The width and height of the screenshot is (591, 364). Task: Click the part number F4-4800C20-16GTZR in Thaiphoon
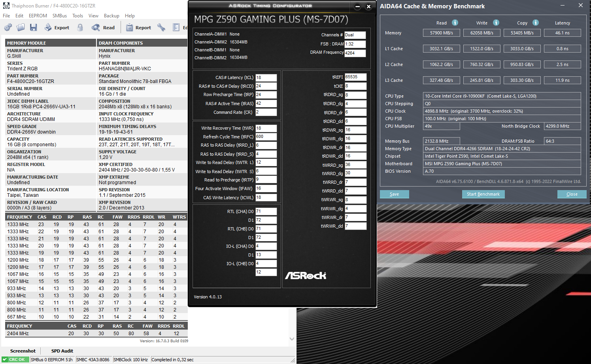click(30, 81)
